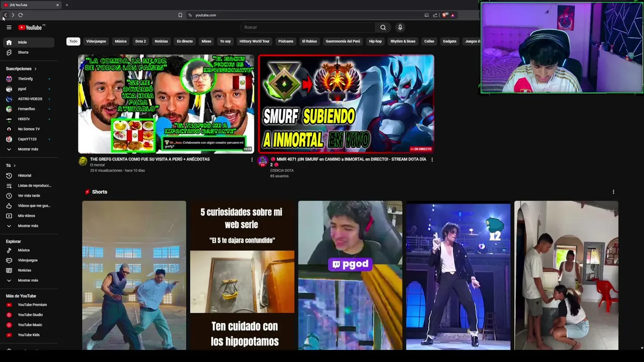Open THE GREFG CUENTA video thumbnail
The width and height of the screenshot is (644, 362).
166,104
